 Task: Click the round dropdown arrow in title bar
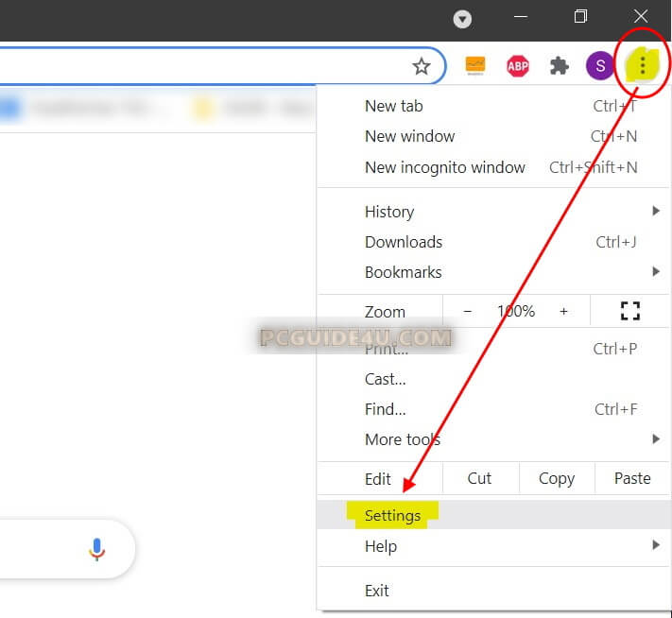(462, 19)
